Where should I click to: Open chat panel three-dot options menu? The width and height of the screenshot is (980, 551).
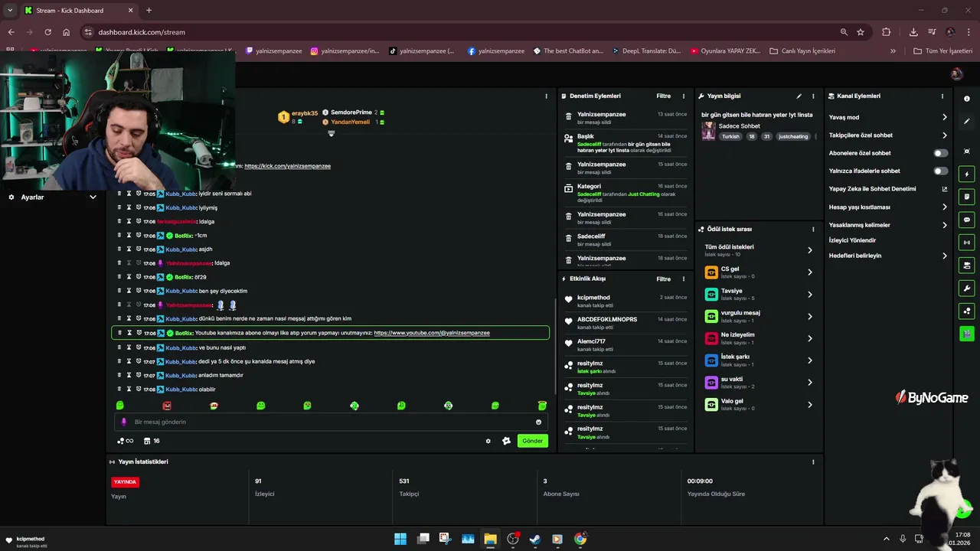click(546, 96)
